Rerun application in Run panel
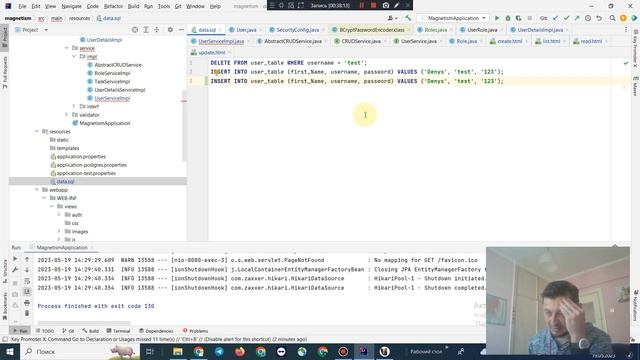The width and height of the screenshot is (640, 360). tap(15, 259)
